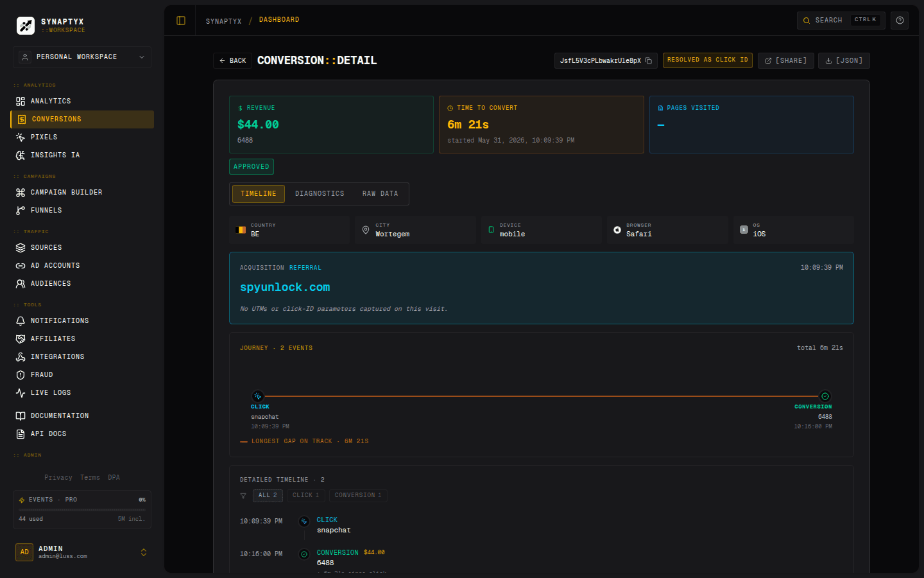Open Documentation
This screenshot has width=924, height=578.
coord(82,416)
